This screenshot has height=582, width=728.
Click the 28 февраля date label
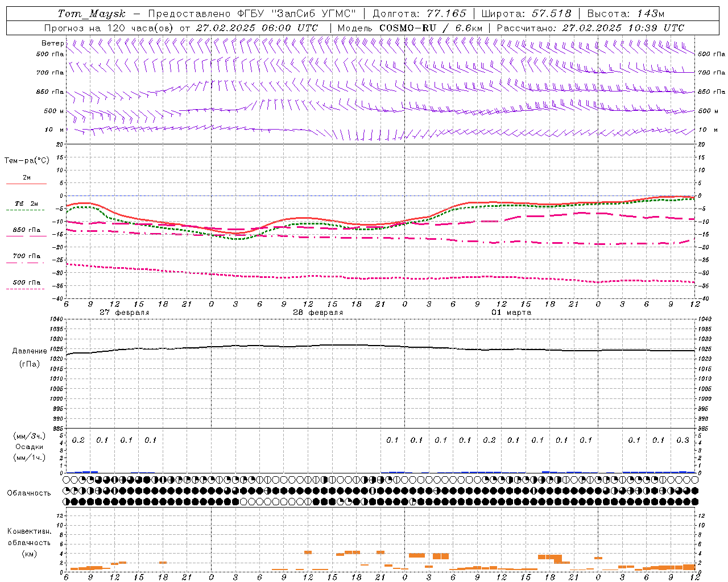[317, 313]
